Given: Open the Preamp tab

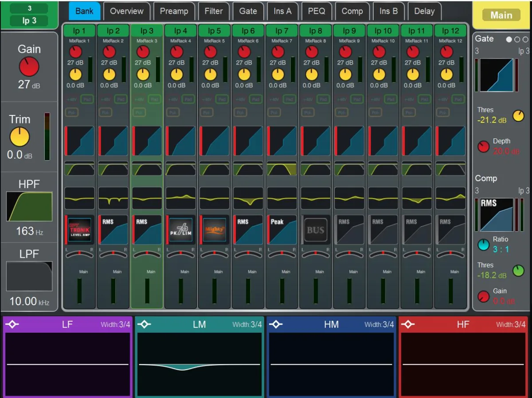Looking at the screenshot, I should point(174,12).
